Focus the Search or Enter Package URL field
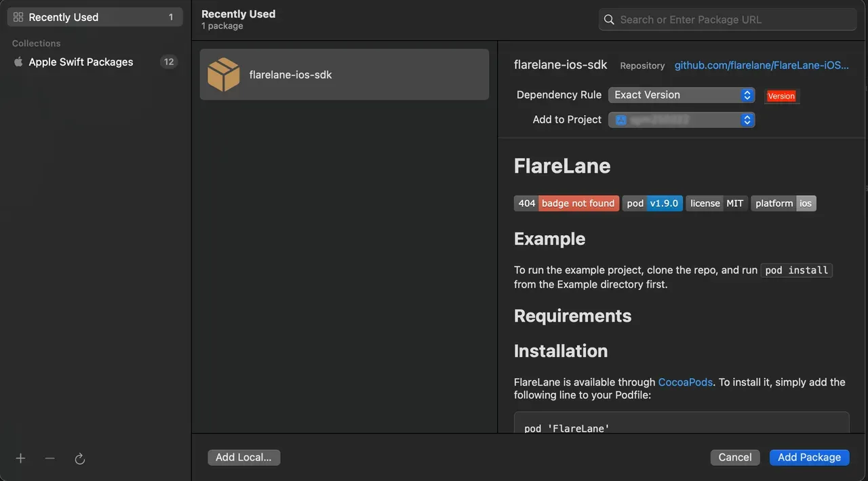This screenshot has height=481, width=868. pos(728,20)
